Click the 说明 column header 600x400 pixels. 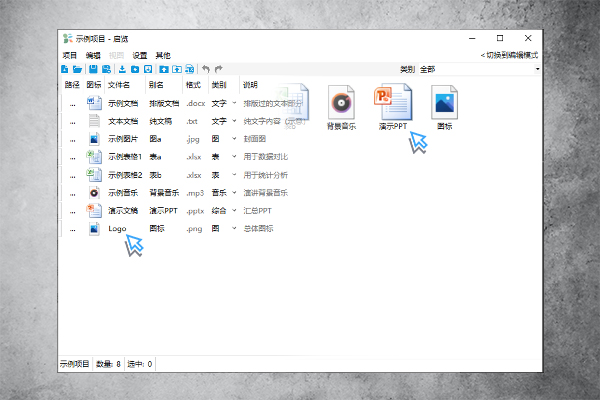point(250,85)
